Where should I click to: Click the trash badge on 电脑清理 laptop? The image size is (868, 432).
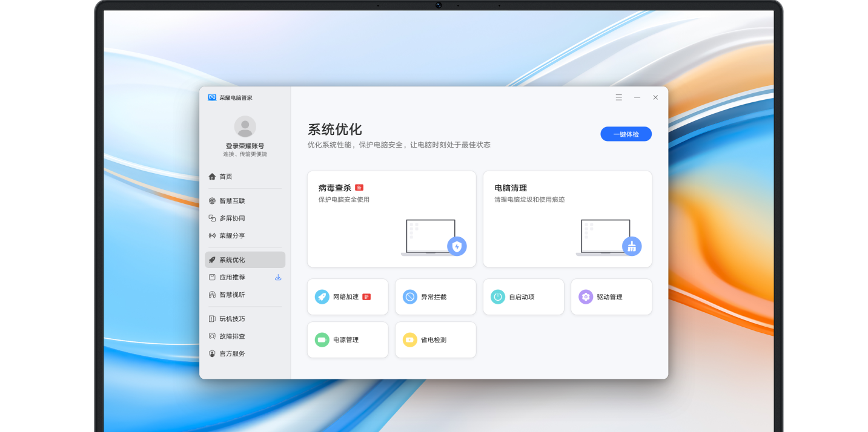coord(632,246)
